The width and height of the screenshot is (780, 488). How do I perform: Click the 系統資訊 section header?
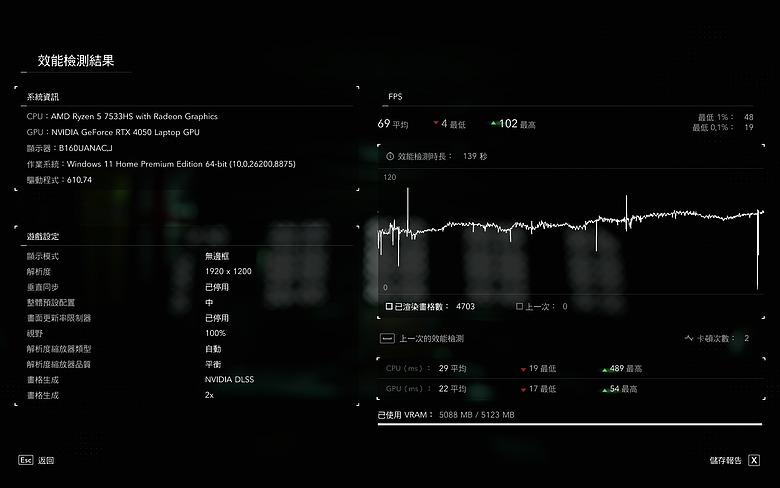(x=43, y=97)
